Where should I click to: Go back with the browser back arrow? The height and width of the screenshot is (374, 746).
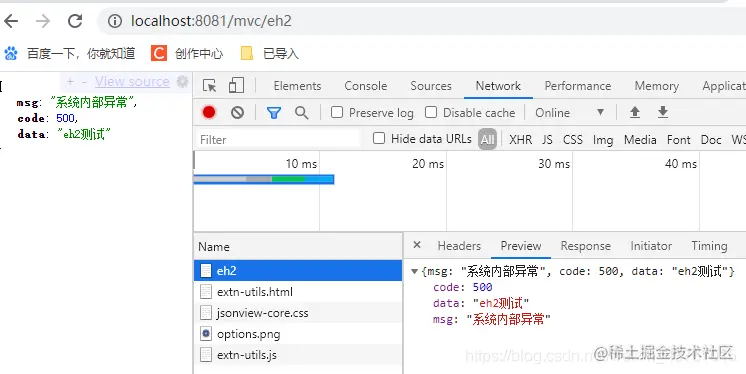coord(10,21)
